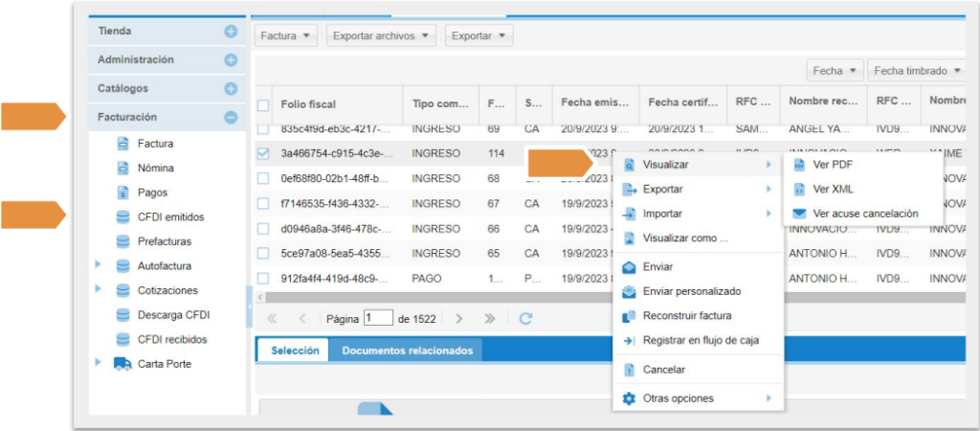The height and width of the screenshot is (431, 980).
Task: Click the Reconstruir factura icon
Action: pyautogui.click(x=630, y=316)
